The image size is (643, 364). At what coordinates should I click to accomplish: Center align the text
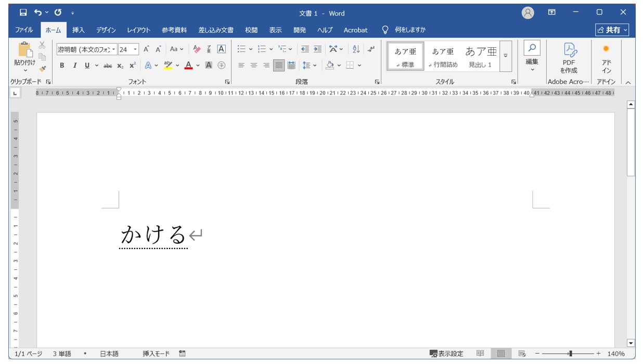click(x=254, y=66)
